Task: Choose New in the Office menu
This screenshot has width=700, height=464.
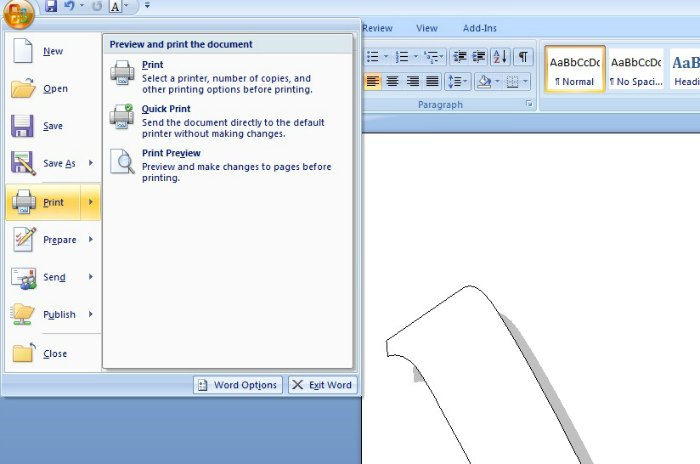Action: pos(53,51)
